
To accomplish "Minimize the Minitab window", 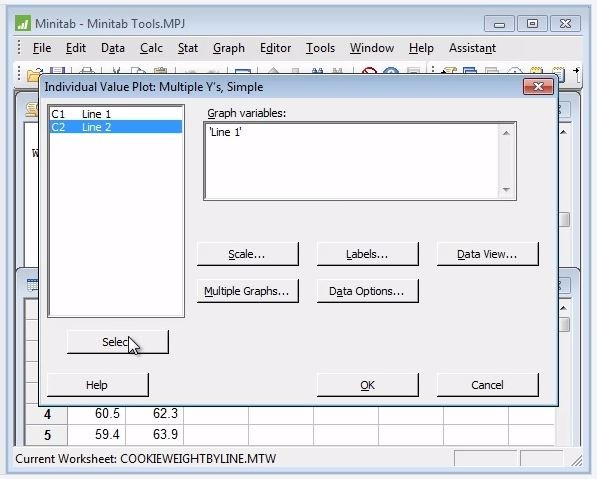I will coord(499,24).
